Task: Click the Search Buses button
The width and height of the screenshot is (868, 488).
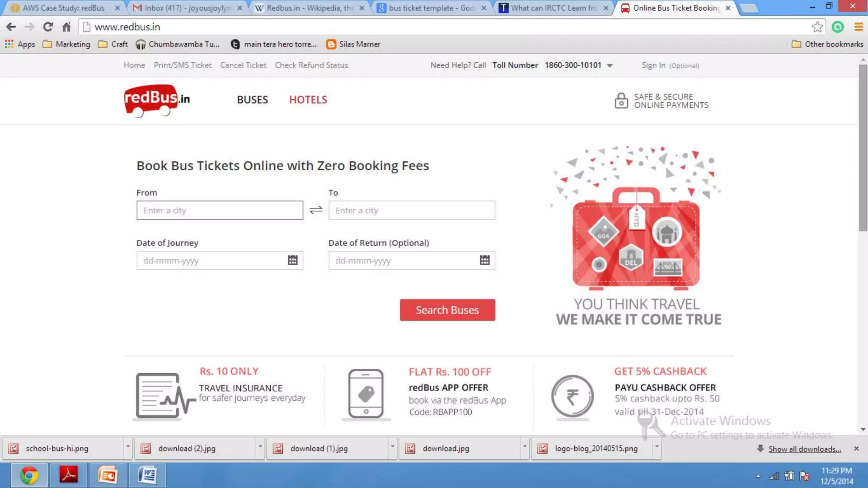Action: click(447, 310)
